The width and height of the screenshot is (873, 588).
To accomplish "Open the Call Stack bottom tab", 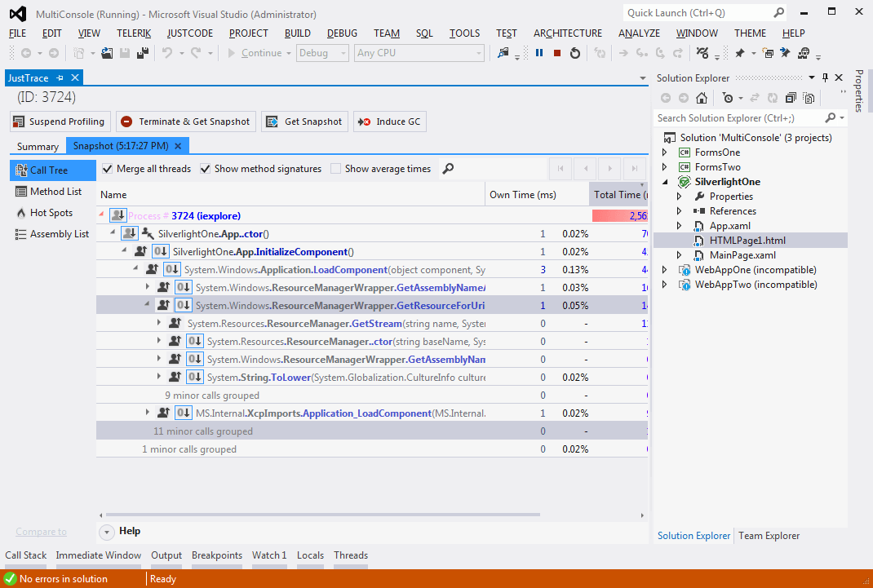I will point(26,555).
